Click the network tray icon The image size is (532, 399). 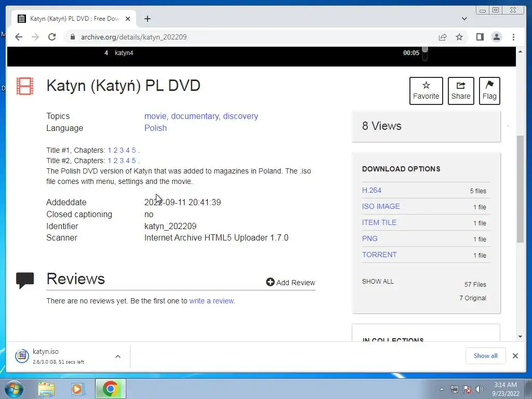pos(454,389)
